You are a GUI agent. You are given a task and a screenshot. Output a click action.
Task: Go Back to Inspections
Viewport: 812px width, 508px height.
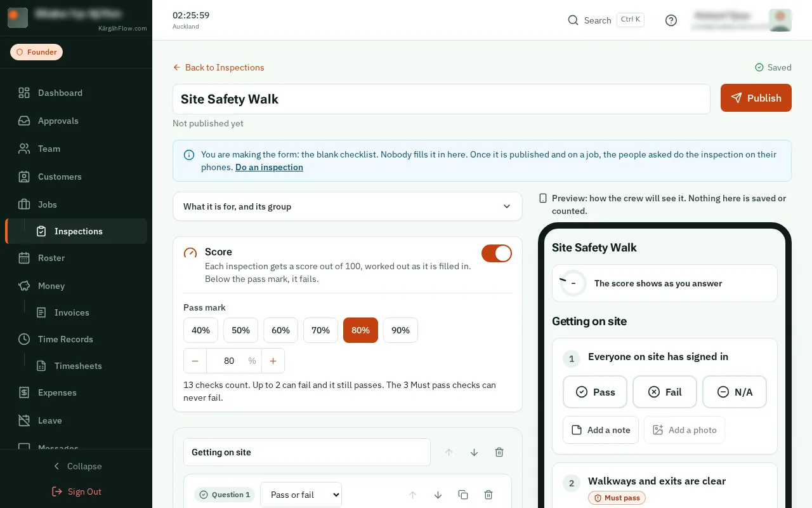click(218, 67)
